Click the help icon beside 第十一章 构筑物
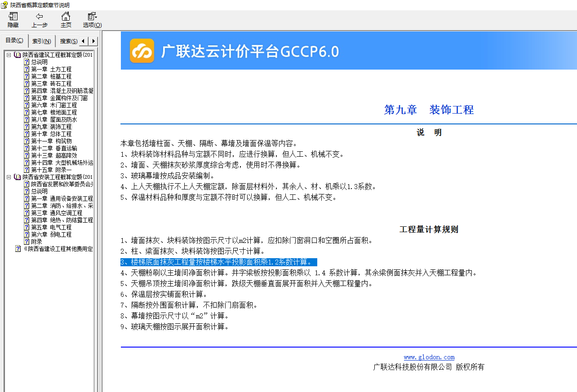Image resolution: width=577 pixels, height=392 pixels. tap(27, 141)
